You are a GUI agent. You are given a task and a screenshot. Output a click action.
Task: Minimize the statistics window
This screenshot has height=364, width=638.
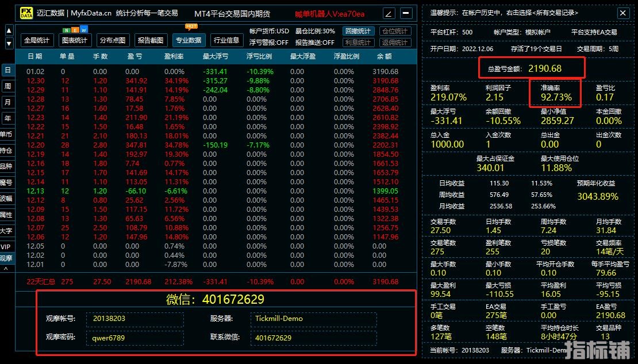(406, 13)
